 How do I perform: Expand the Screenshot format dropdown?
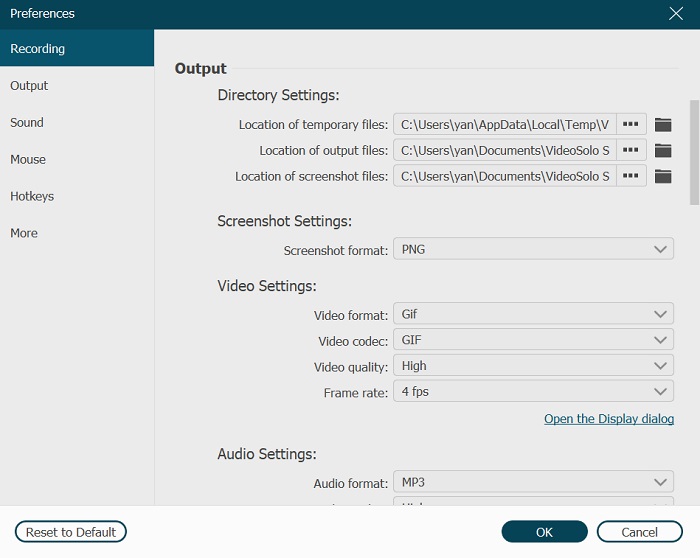click(533, 249)
